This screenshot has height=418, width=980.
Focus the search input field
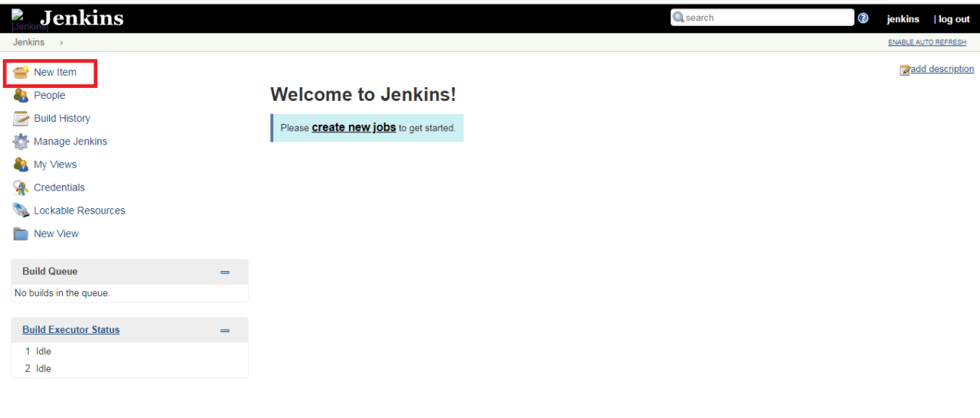[x=763, y=18]
